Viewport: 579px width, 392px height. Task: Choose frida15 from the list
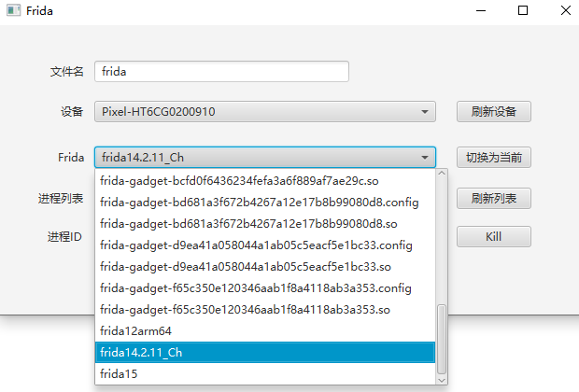(x=265, y=373)
